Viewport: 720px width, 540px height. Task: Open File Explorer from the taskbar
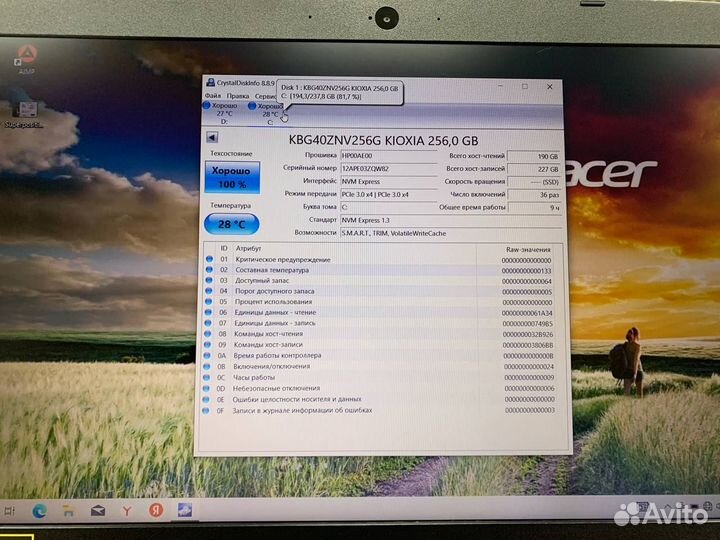coord(68,511)
